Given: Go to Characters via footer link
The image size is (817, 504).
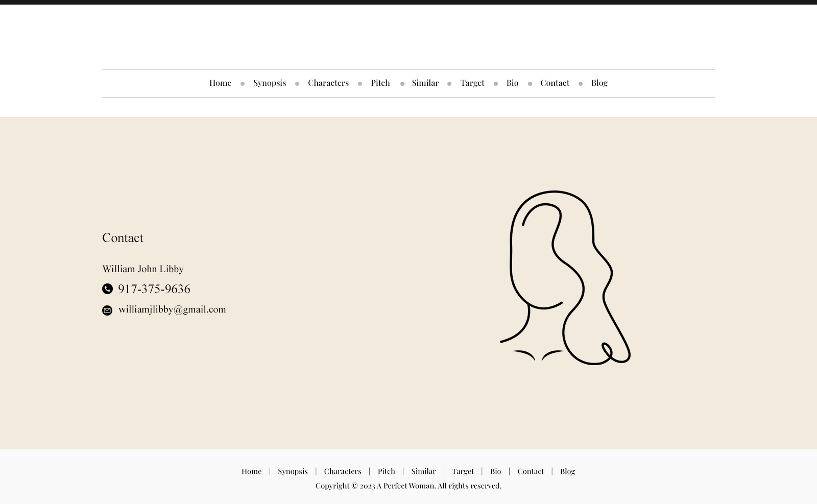Looking at the screenshot, I should coord(342,471).
